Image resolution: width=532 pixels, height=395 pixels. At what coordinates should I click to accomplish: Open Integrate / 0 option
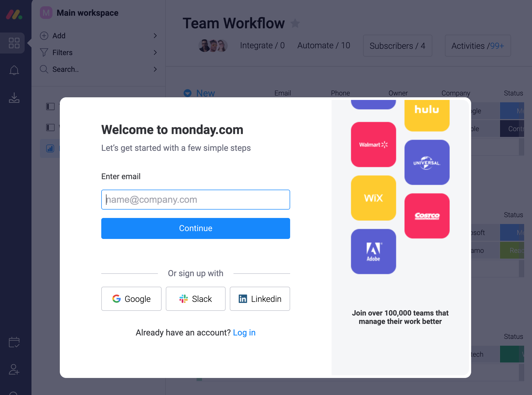coord(262,46)
